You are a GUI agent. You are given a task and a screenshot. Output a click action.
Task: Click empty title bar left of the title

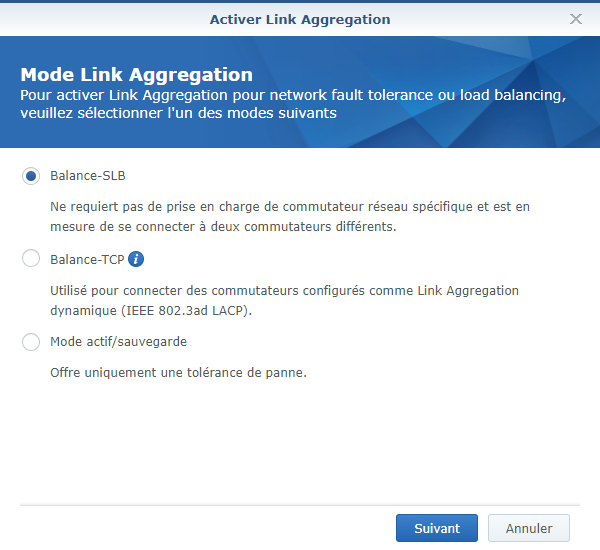click(x=103, y=19)
